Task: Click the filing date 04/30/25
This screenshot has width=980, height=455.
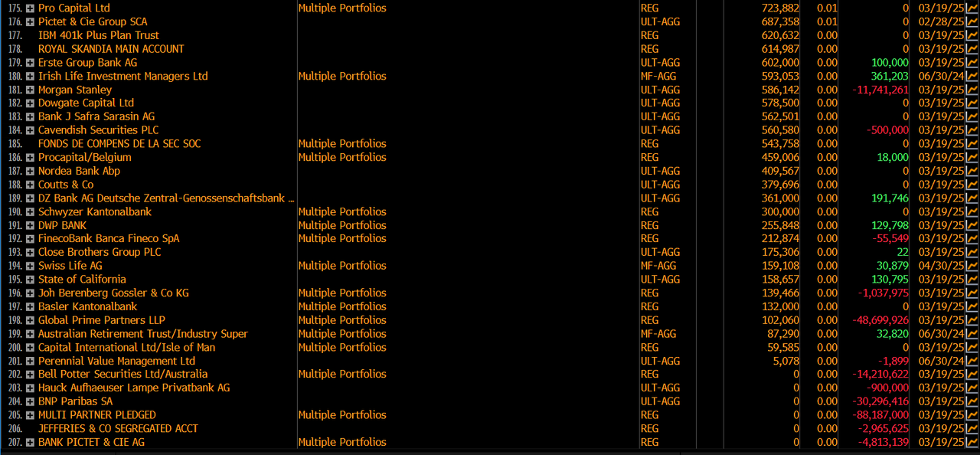Action: coord(941,267)
